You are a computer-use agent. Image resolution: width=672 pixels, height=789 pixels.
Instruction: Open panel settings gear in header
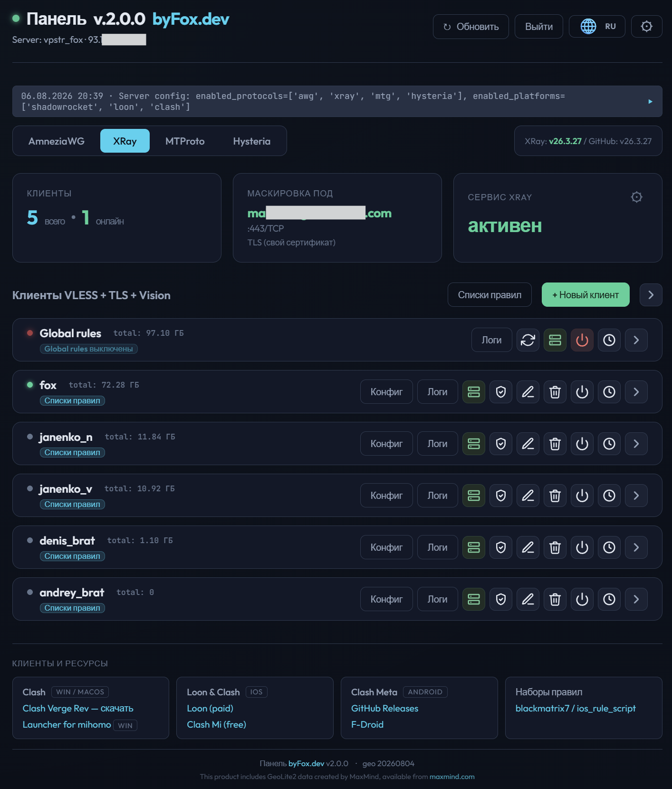coord(646,26)
